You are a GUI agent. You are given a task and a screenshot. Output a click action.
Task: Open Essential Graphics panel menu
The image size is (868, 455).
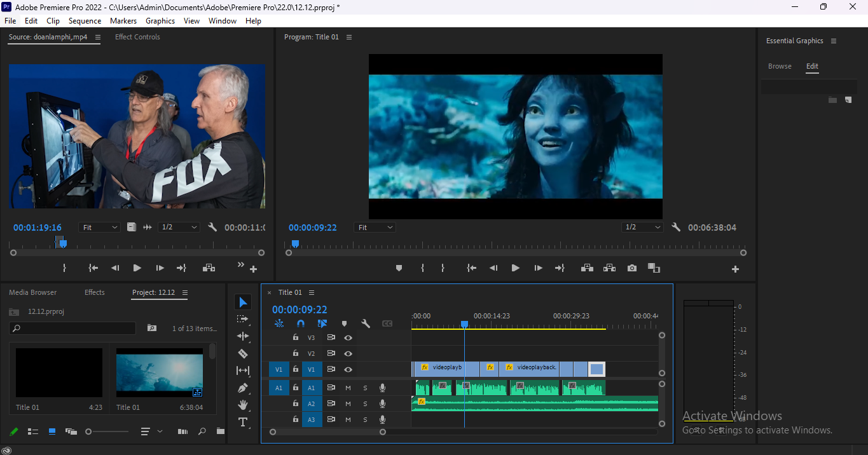[x=834, y=41]
